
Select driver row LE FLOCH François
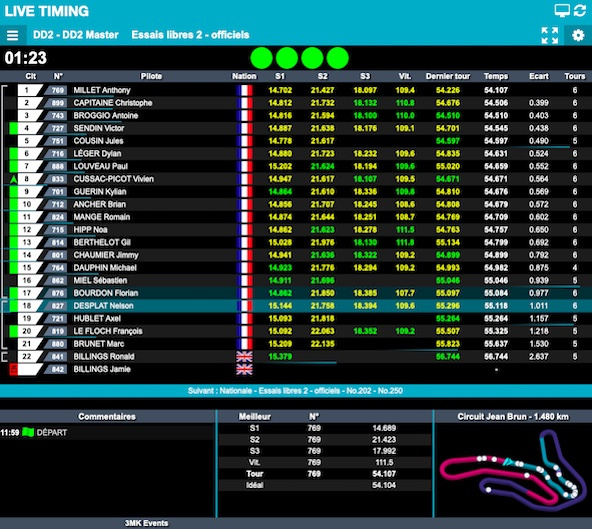(296, 331)
